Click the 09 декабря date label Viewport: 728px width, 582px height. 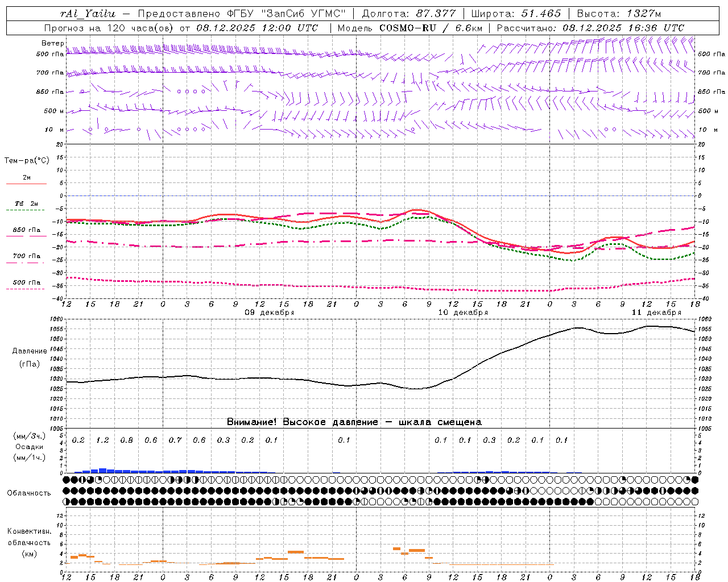coord(270,313)
